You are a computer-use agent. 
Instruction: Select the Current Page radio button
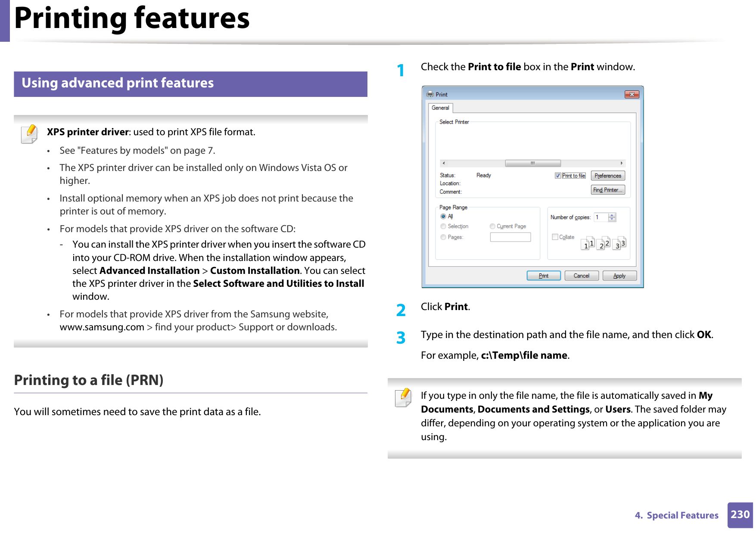[x=493, y=226]
